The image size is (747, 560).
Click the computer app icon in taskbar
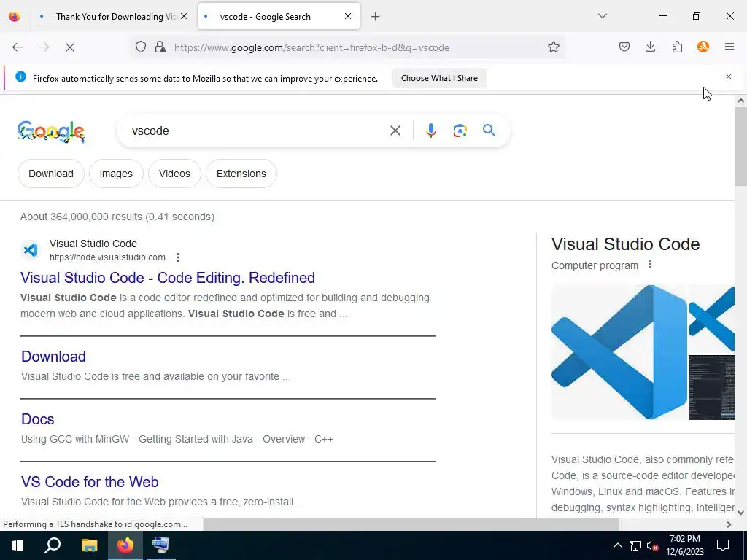coord(160,545)
